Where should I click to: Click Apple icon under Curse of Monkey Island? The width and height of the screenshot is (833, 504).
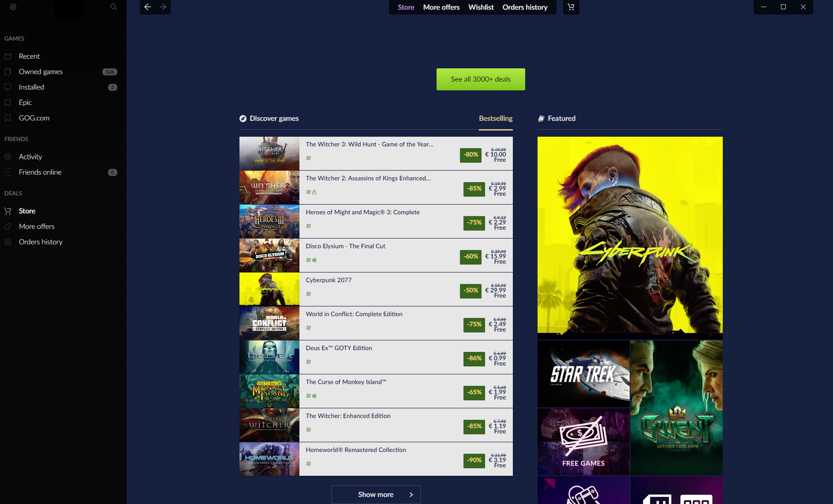314,396
